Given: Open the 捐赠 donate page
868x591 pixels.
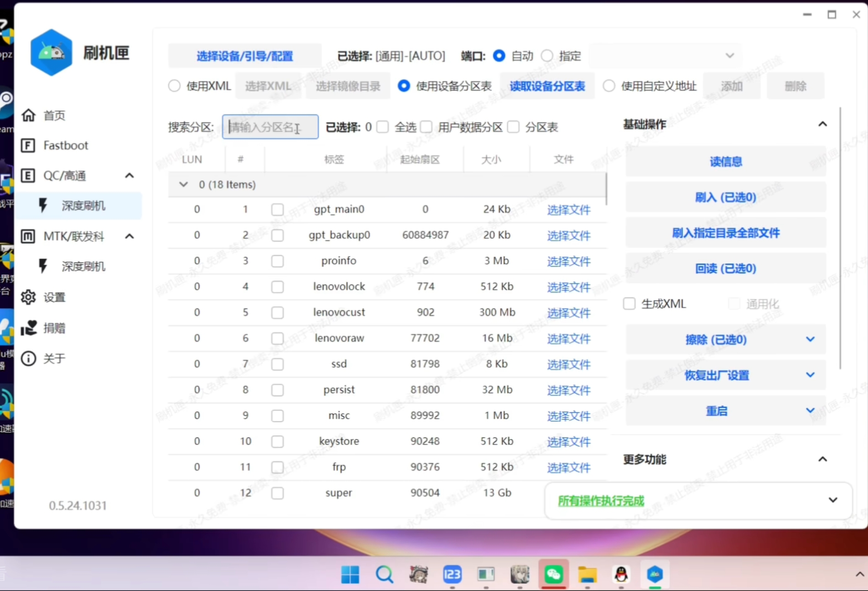Looking at the screenshot, I should point(55,328).
